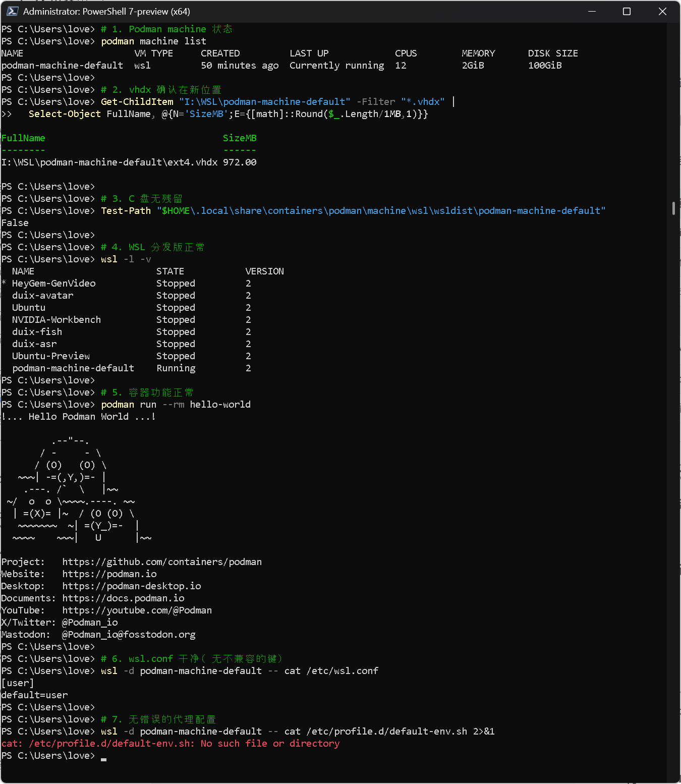
Task: Click the '50 minutes ago' created value
Action: point(240,66)
